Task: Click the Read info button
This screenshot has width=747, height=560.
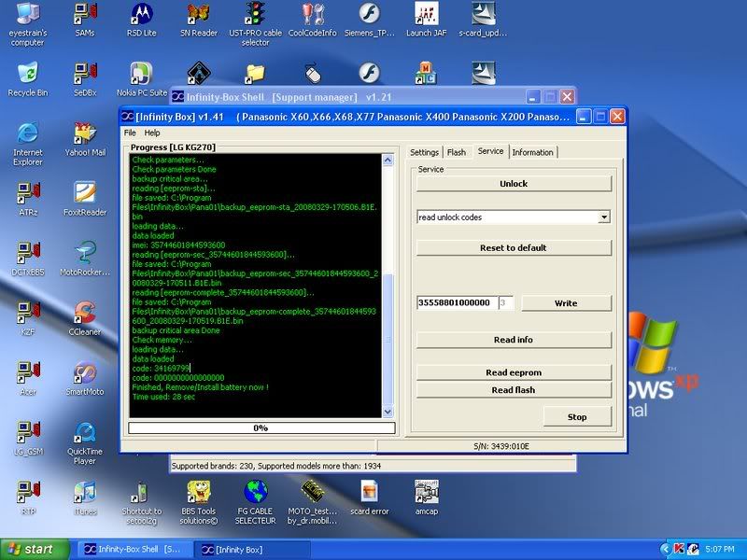Action: coord(514,340)
